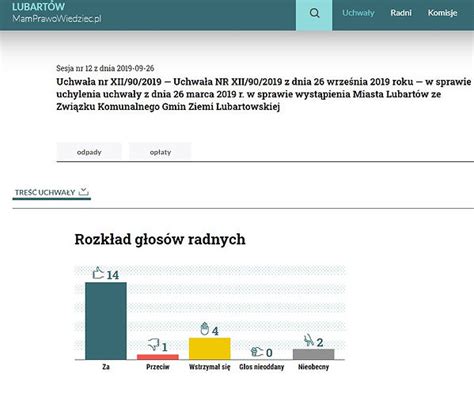The height and width of the screenshot is (401, 474).
Task: Click the dark teal Za bar
Action: [x=106, y=321]
